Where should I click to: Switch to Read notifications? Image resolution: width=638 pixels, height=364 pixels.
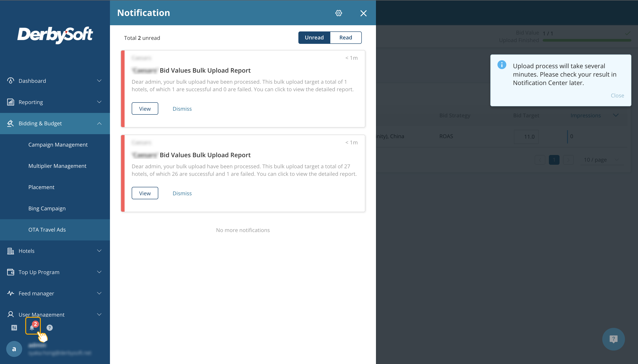tap(345, 37)
